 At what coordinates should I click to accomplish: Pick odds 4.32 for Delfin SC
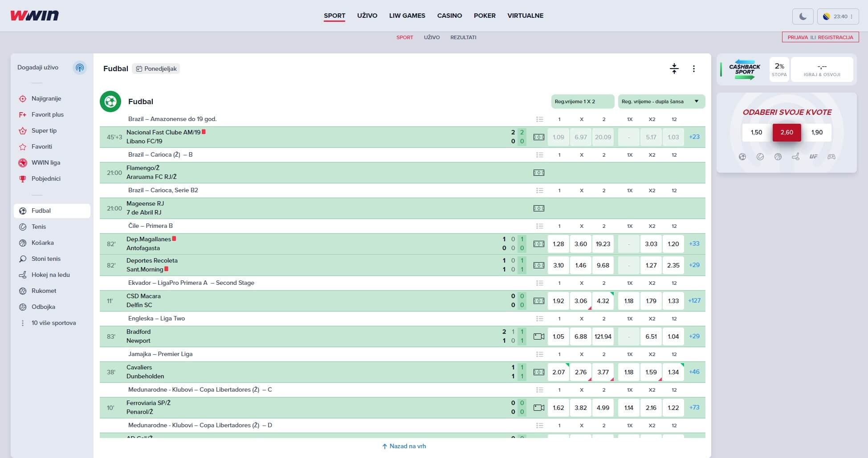(x=603, y=301)
